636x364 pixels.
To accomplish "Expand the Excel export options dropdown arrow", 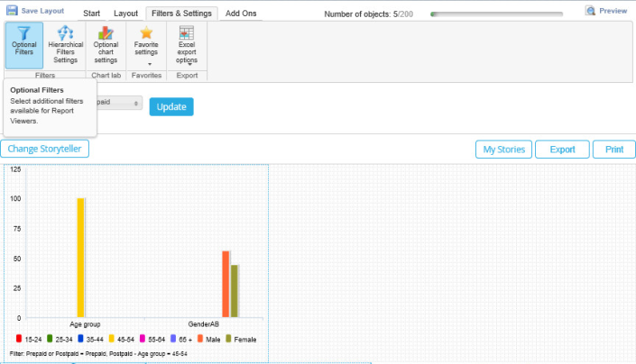I will pos(189,64).
